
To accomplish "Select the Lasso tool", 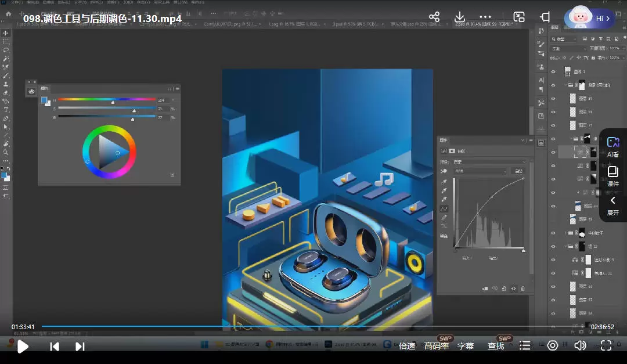I will [6, 50].
